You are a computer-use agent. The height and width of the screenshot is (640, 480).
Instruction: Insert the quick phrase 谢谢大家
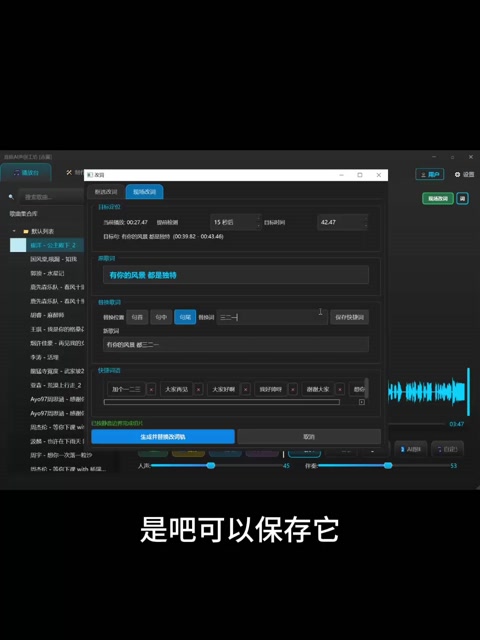tap(318, 389)
